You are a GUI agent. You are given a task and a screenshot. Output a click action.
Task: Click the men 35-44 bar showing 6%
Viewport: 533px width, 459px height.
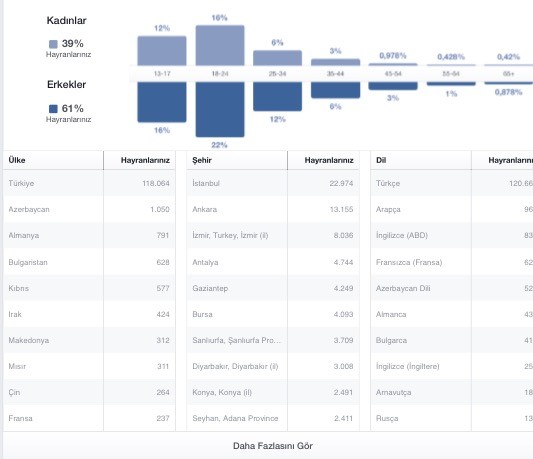[x=336, y=90]
